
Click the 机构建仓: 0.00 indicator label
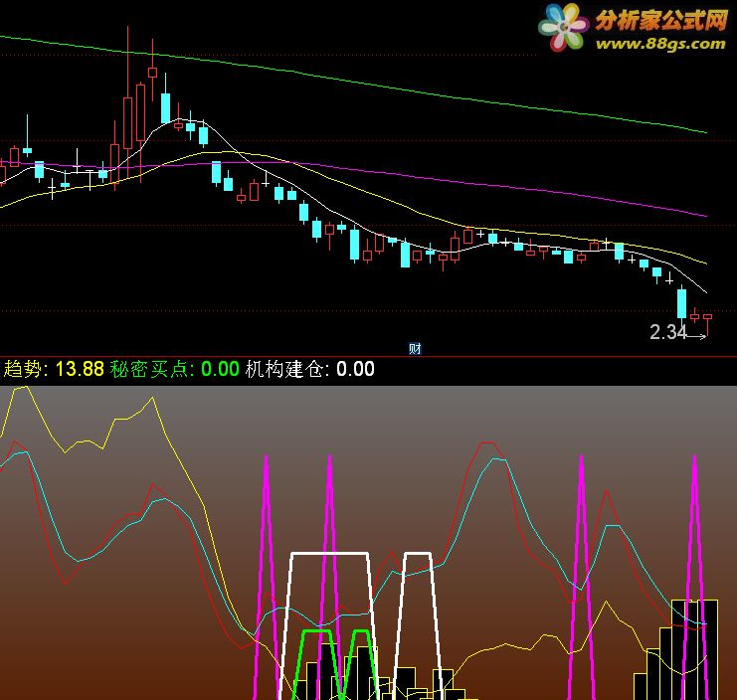pos(309,369)
